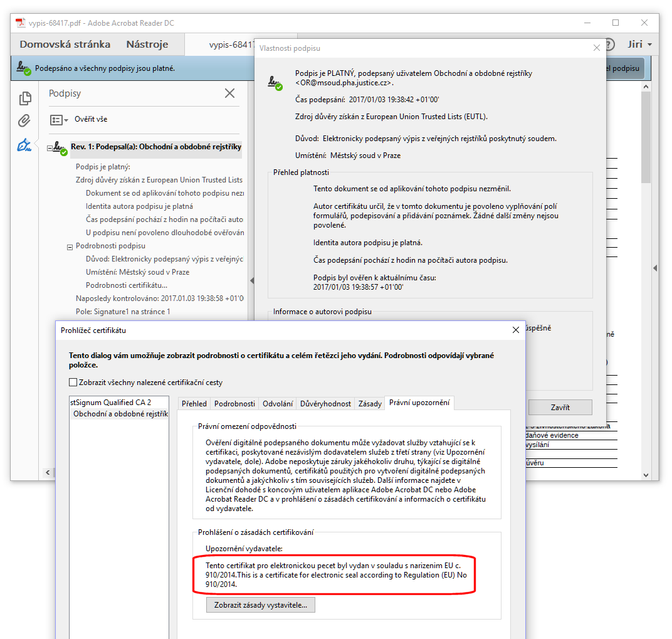Minimize the Acrobat Reader window
This screenshot has height=639, width=672.
pos(587,23)
